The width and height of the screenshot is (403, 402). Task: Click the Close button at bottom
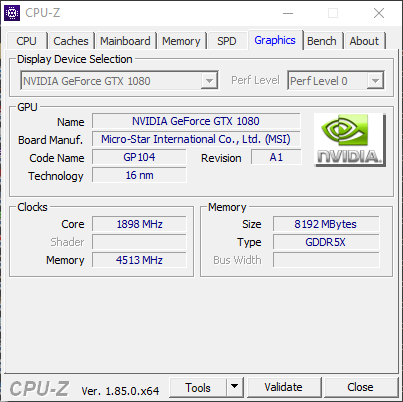pyautogui.click(x=360, y=387)
